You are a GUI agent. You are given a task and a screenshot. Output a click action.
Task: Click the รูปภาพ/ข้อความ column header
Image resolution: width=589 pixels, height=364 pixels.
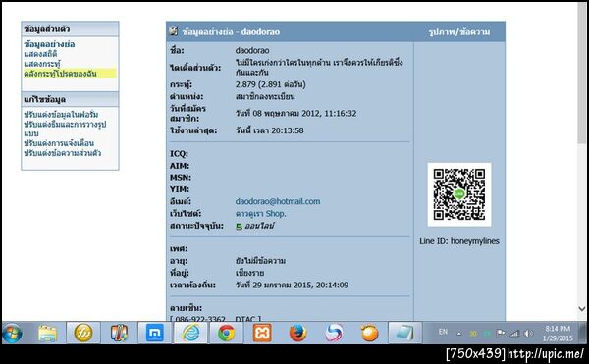click(x=459, y=32)
